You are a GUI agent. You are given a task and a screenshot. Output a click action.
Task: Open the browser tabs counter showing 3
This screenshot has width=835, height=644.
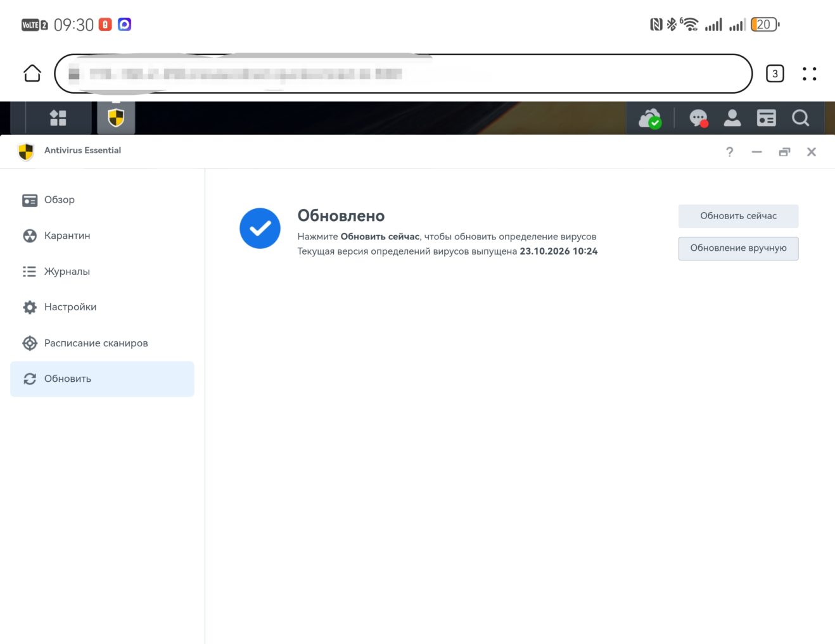775,73
